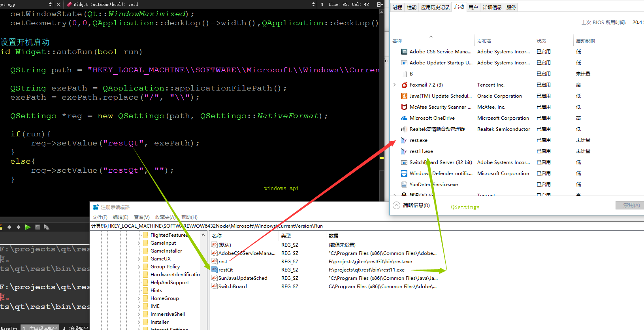The image size is (644, 330).
Task: Expand the HomeGroup registry key
Action: coord(139,298)
